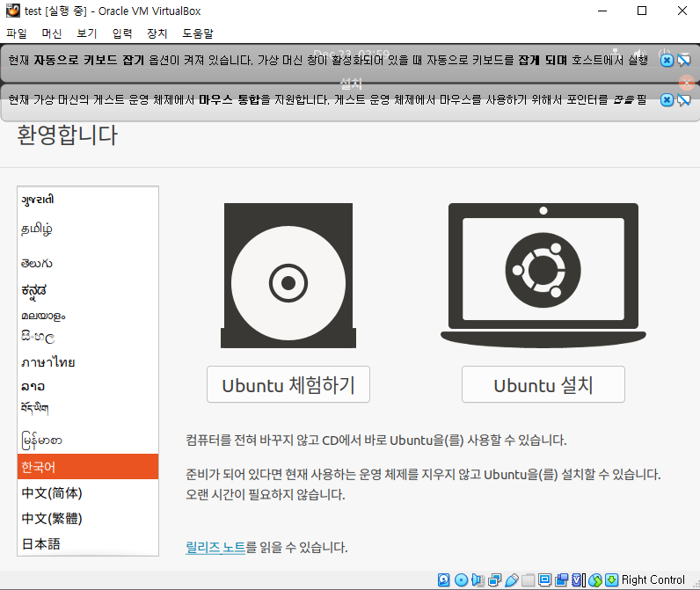700x590 pixels.
Task: Click the Ubuntu laptop install image
Action: tap(543, 275)
